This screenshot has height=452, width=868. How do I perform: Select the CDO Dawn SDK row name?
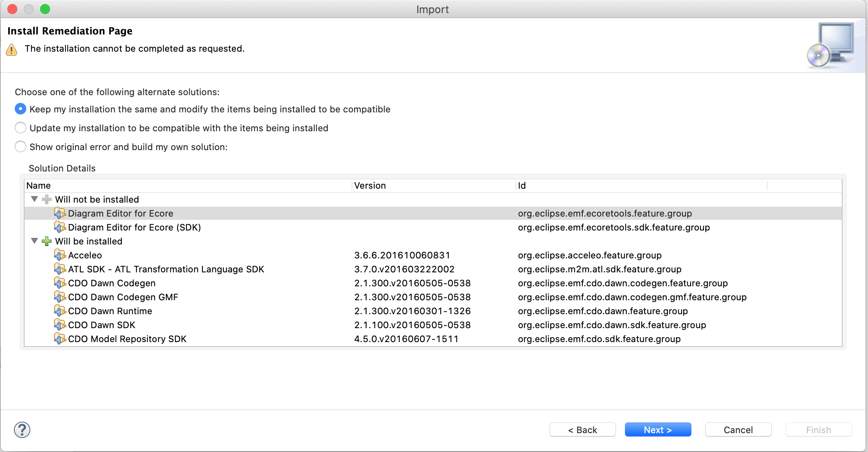coord(102,325)
